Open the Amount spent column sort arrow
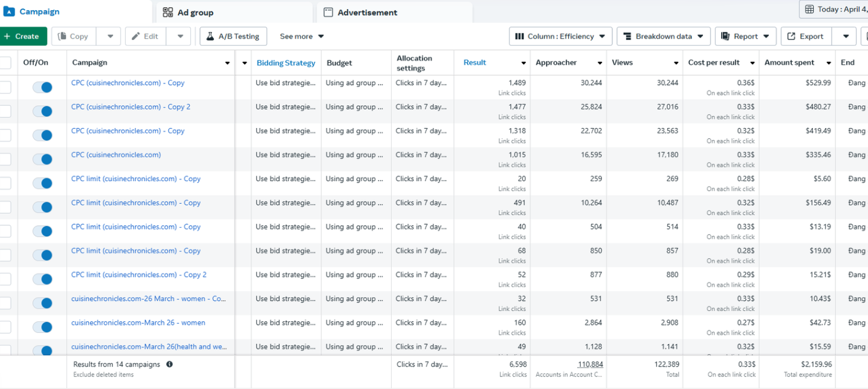Viewport: 868px width, 389px height. click(x=828, y=63)
